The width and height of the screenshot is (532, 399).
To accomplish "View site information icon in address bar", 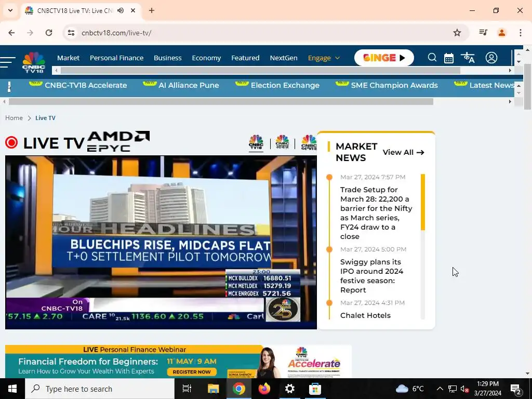I will pos(71,33).
